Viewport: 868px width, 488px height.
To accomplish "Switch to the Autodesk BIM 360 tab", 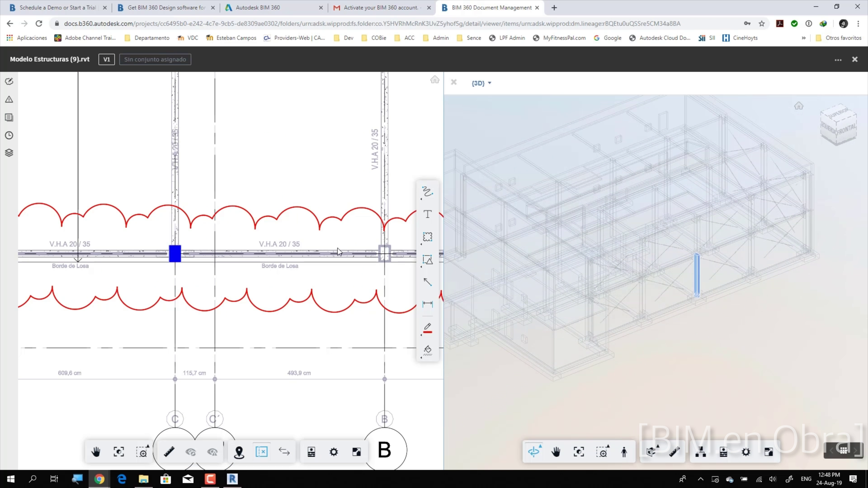I will click(258, 7).
